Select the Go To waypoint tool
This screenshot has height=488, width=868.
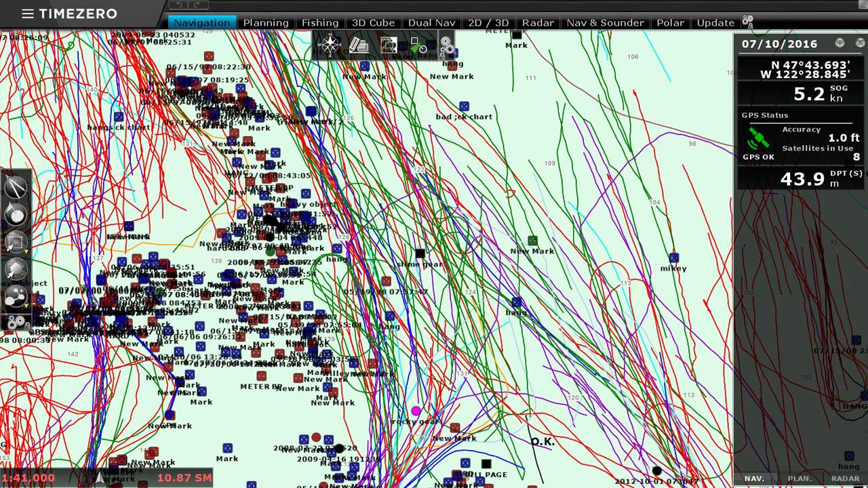point(16,215)
